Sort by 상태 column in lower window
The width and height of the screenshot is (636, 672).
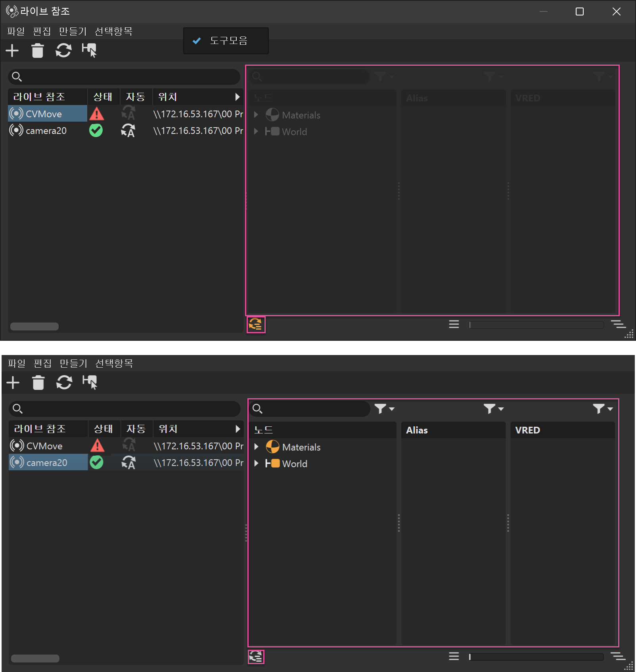click(x=104, y=429)
